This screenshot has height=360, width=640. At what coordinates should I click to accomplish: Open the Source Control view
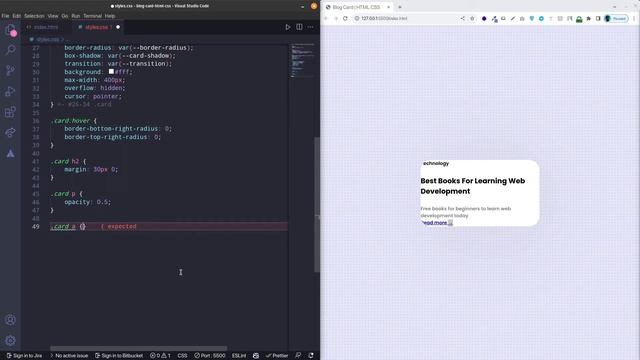click(11, 70)
